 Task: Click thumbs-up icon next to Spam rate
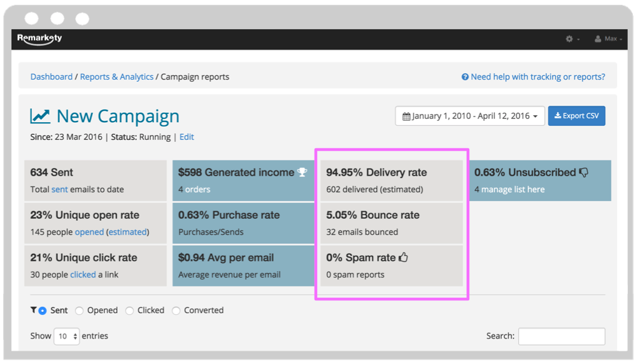pyautogui.click(x=403, y=257)
